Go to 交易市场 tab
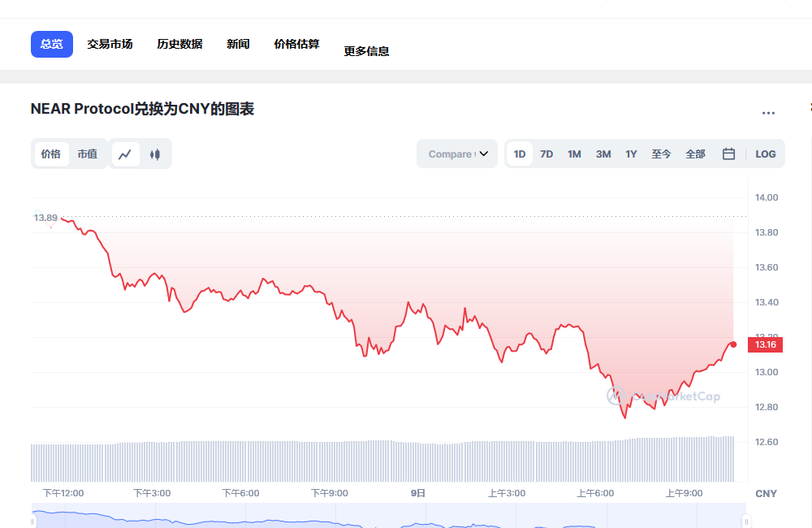This screenshot has width=812, height=528. pyautogui.click(x=110, y=44)
